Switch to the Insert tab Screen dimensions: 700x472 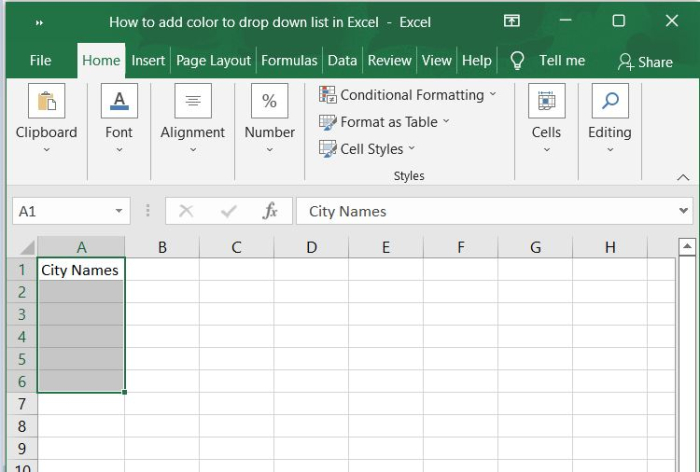pos(148,60)
